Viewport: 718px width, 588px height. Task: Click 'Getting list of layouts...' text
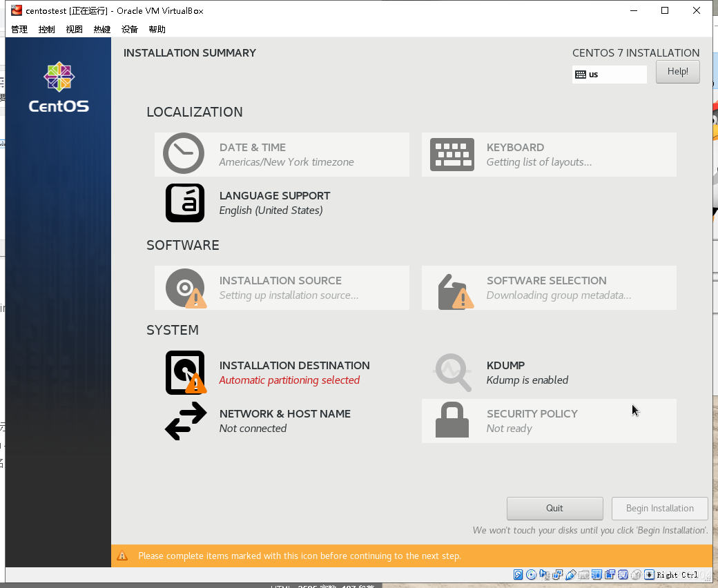539,162
